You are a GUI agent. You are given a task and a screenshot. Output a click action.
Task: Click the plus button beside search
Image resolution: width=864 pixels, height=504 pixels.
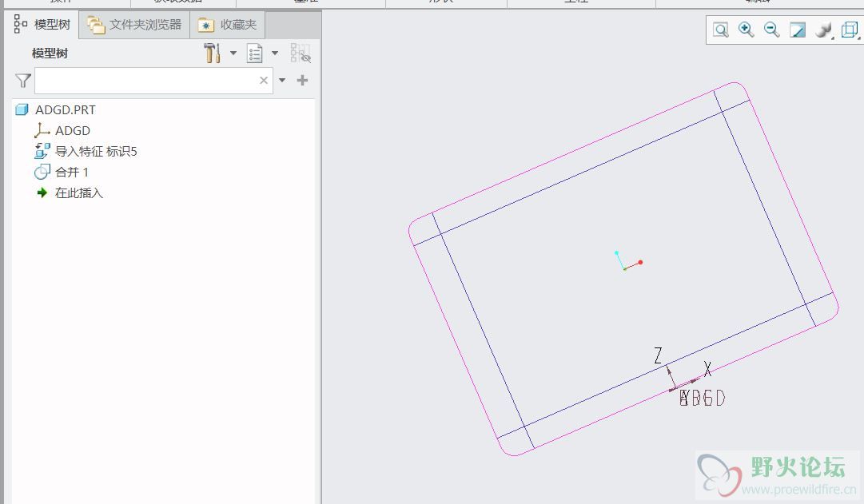coord(302,81)
